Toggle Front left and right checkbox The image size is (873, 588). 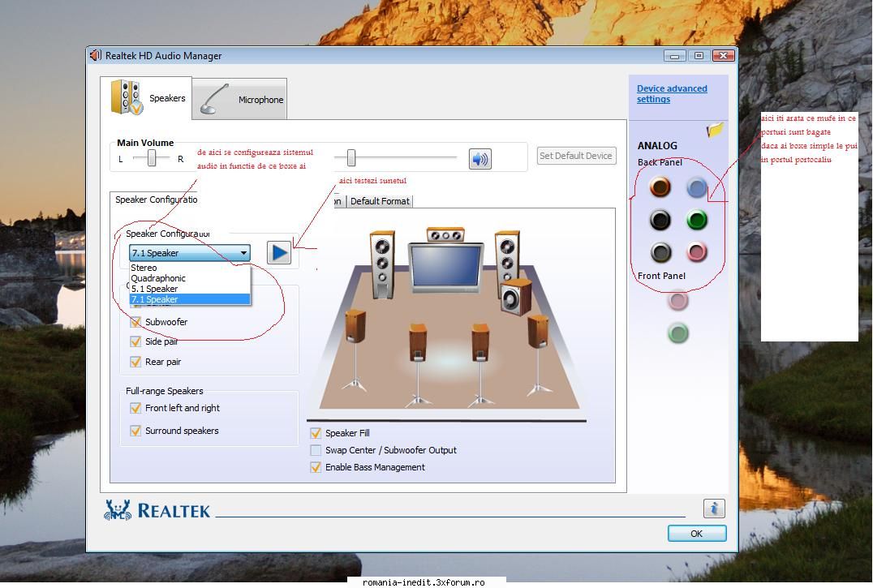click(135, 408)
